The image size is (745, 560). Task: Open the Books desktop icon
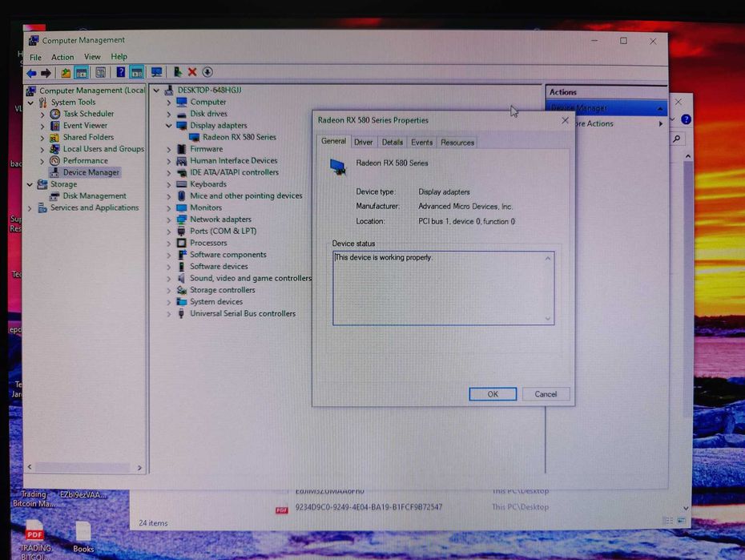83,537
